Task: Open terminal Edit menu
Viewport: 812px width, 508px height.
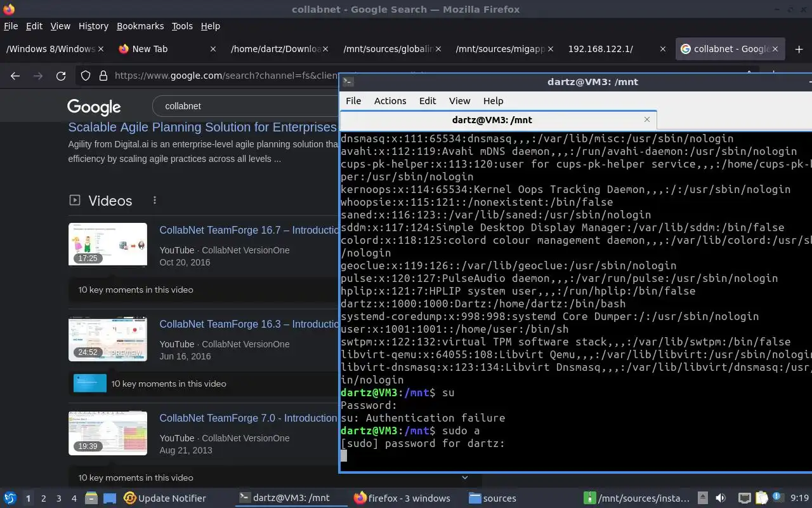Action: (x=428, y=101)
